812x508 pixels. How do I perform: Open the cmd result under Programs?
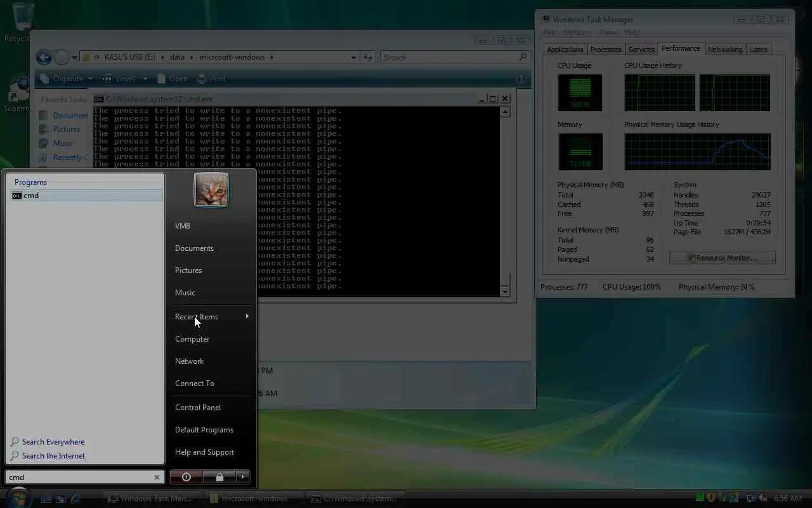point(85,196)
